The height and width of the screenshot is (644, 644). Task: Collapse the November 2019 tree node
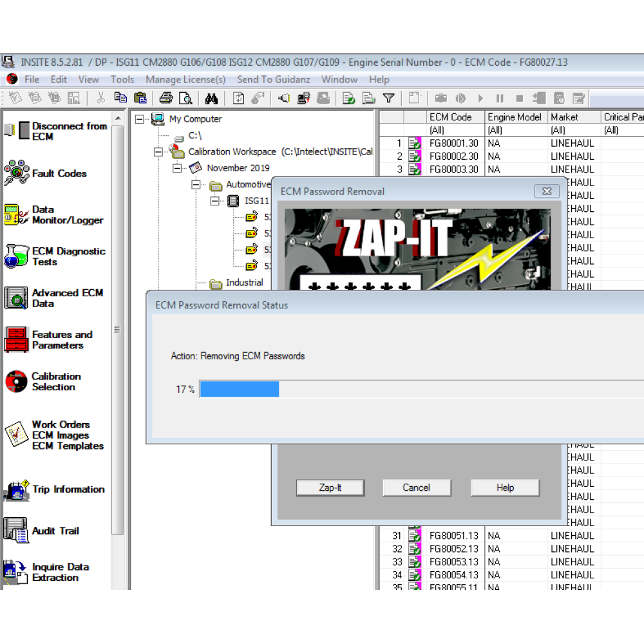click(x=177, y=168)
